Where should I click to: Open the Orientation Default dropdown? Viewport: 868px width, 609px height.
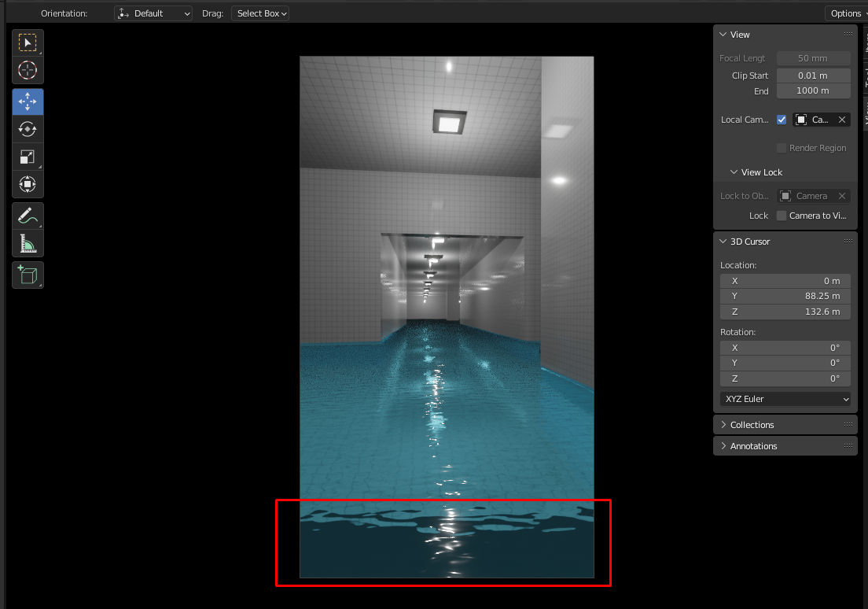[x=153, y=13]
